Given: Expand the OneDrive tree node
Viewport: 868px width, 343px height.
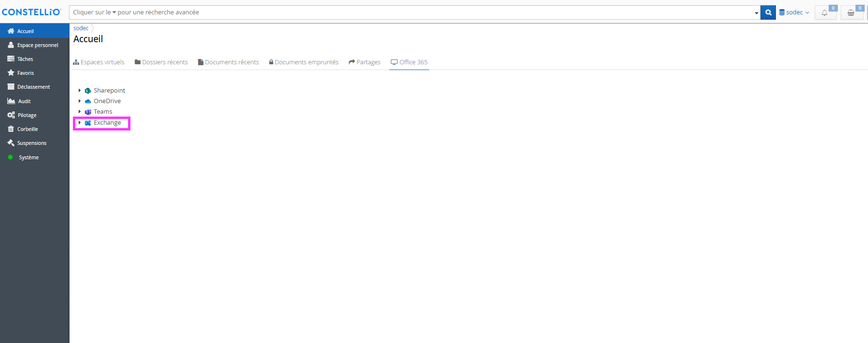Looking at the screenshot, I should click(80, 101).
